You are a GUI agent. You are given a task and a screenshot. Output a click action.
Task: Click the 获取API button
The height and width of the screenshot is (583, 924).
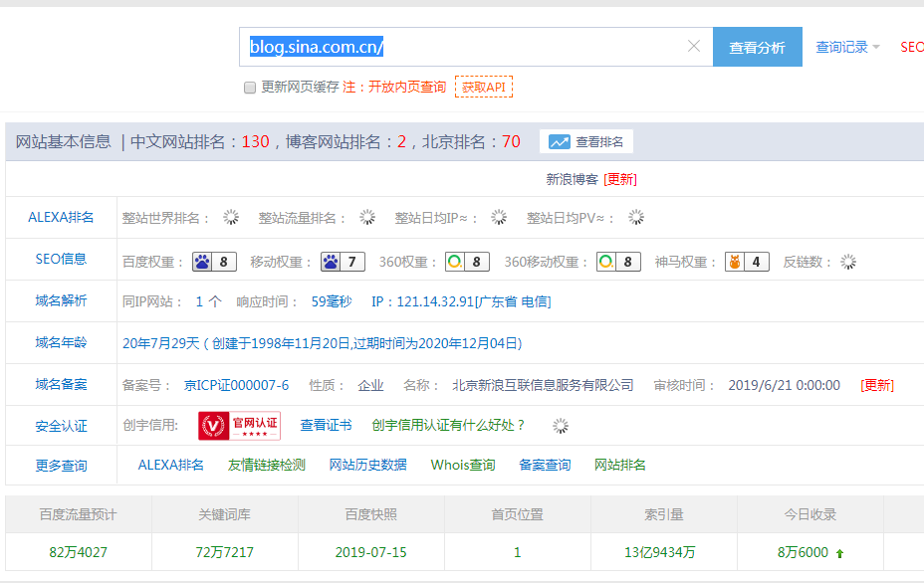pyautogui.click(x=484, y=88)
